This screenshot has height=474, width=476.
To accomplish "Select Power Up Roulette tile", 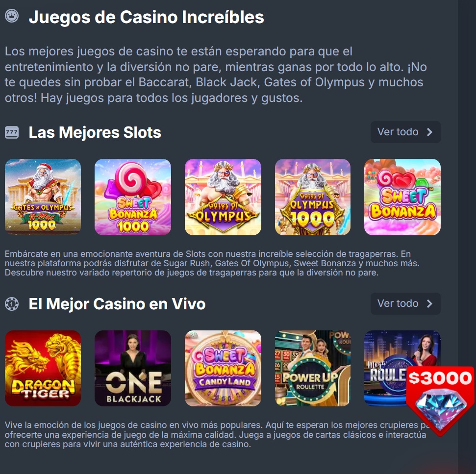I will coord(313,368).
